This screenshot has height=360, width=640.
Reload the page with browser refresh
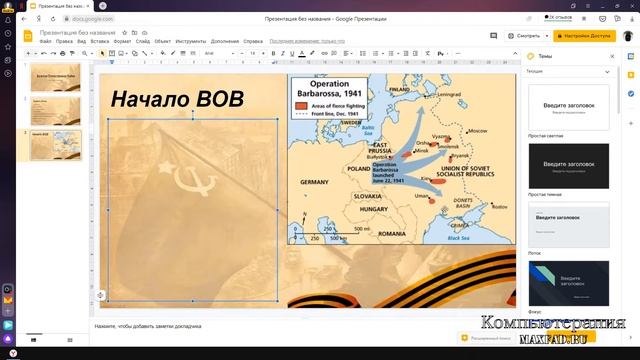(53, 19)
